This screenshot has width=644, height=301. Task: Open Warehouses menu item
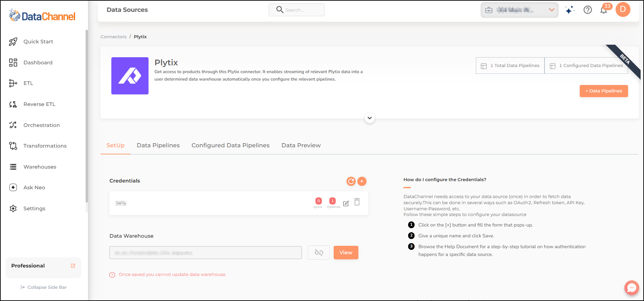coord(40,167)
